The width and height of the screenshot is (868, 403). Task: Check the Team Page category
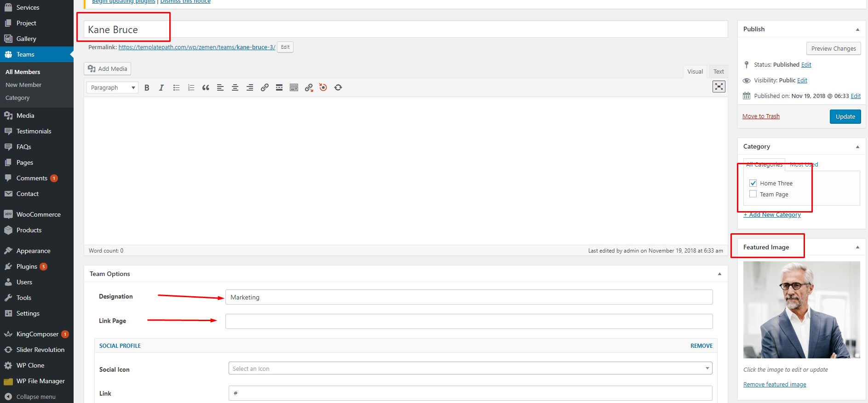tap(753, 194)
